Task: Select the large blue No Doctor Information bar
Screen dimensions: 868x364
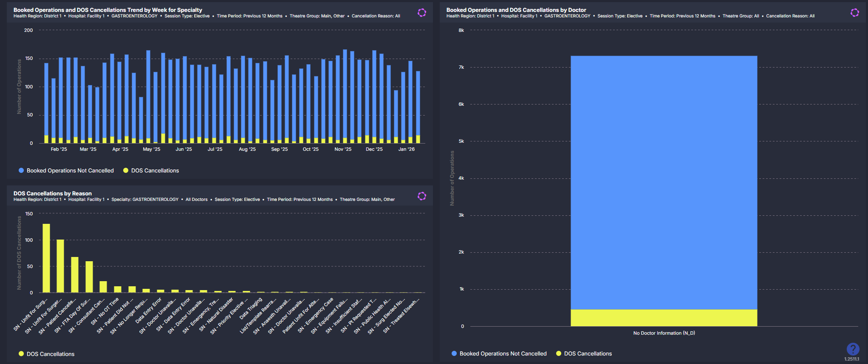Action: [x=664, y=183]
